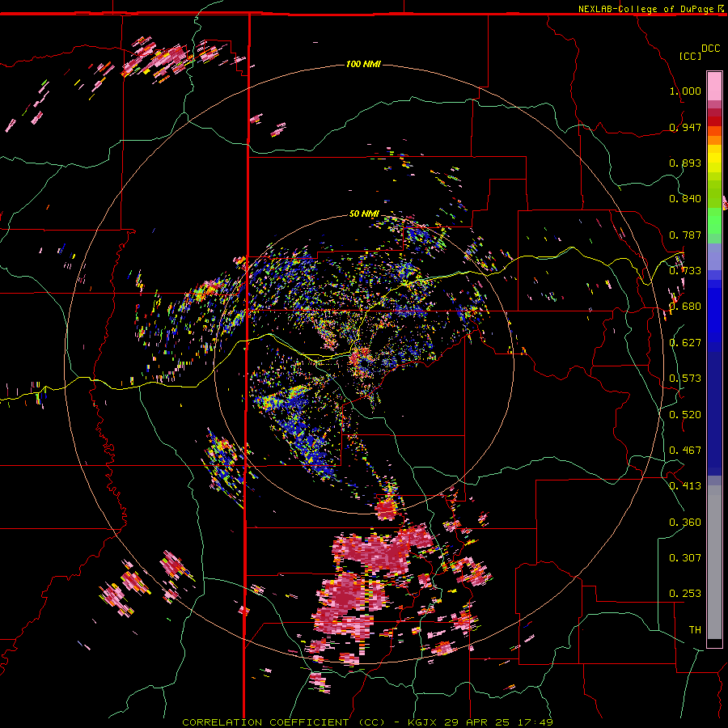Click the CORRELATION COEFFICIENT (CC) caption
Image resolution: width=728 pixels, height=728 pixels.
(283, 722)
